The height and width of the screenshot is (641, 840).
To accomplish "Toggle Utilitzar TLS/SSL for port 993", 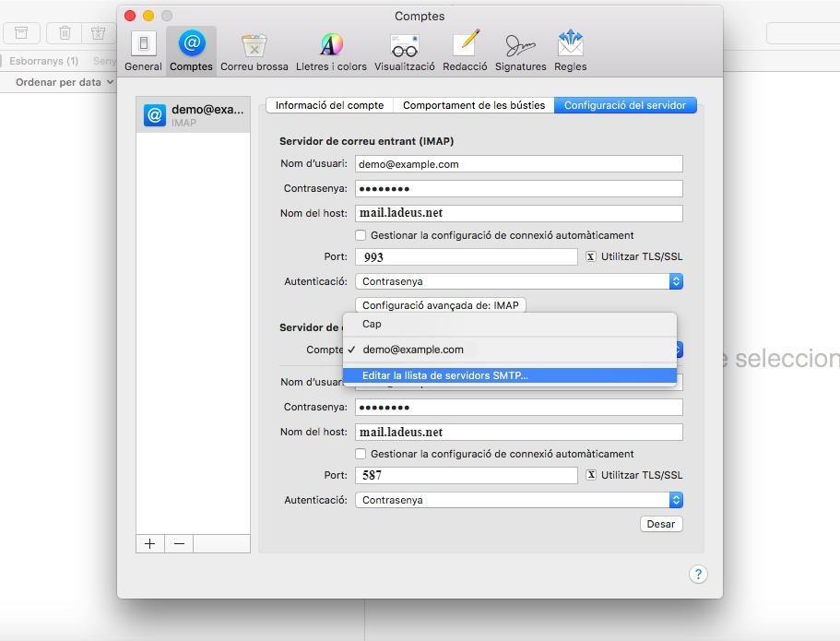I will (591, 256).
